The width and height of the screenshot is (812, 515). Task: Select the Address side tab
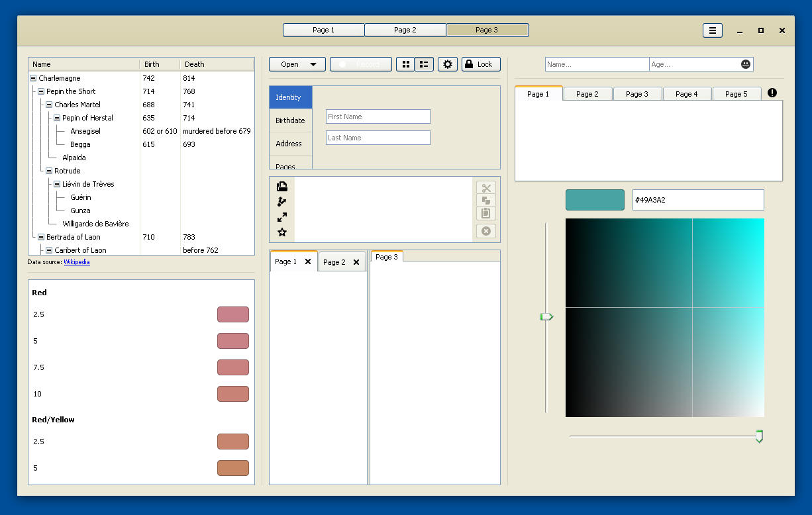pyautogui.click(x=291, y=144)
